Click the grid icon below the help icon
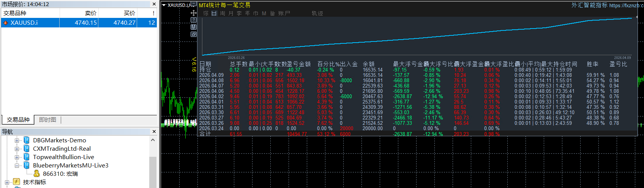 [194, 27]
